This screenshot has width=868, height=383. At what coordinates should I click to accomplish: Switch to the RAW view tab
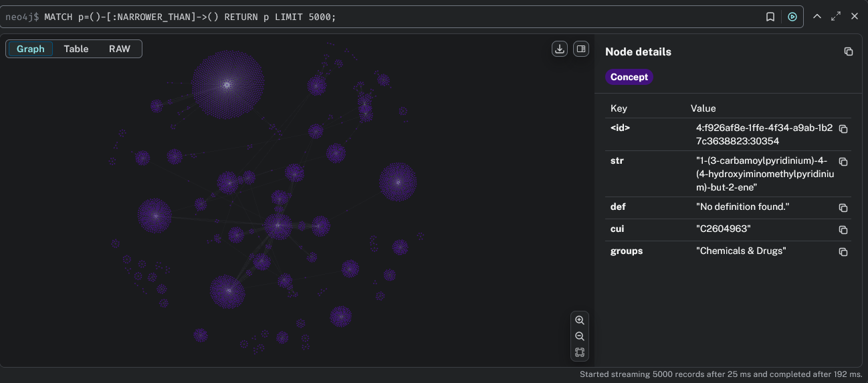(120, 49)
